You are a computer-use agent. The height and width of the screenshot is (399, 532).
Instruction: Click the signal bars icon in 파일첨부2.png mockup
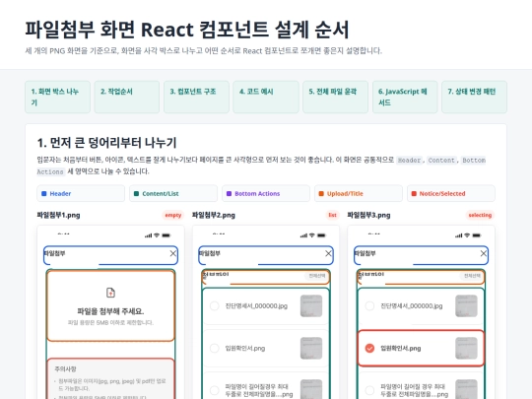click(x=303, y=235)
